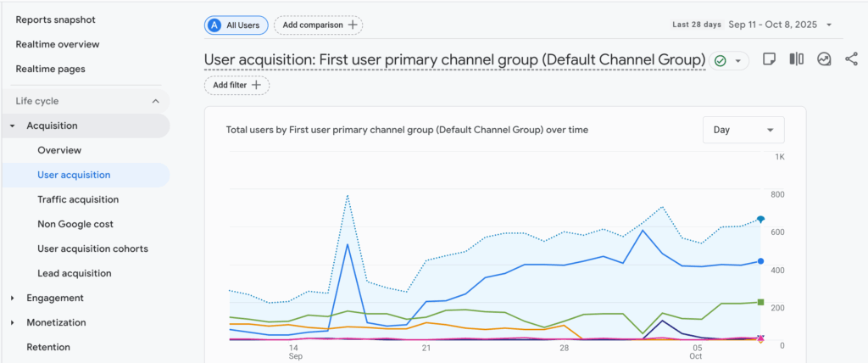Expand the Engagement section
The height and width of the screenshot is (363, 868).
[x=12, y=298]
